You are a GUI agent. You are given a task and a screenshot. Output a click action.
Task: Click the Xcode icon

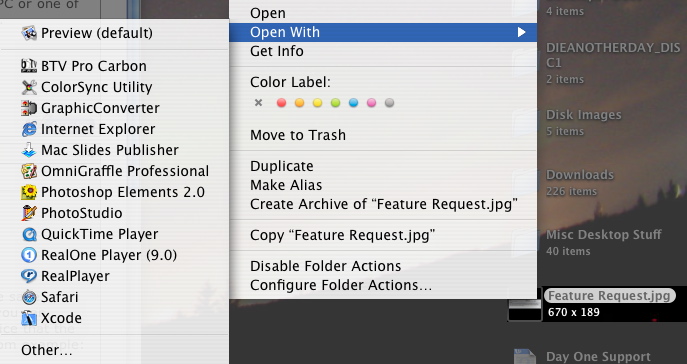point(29,318)
